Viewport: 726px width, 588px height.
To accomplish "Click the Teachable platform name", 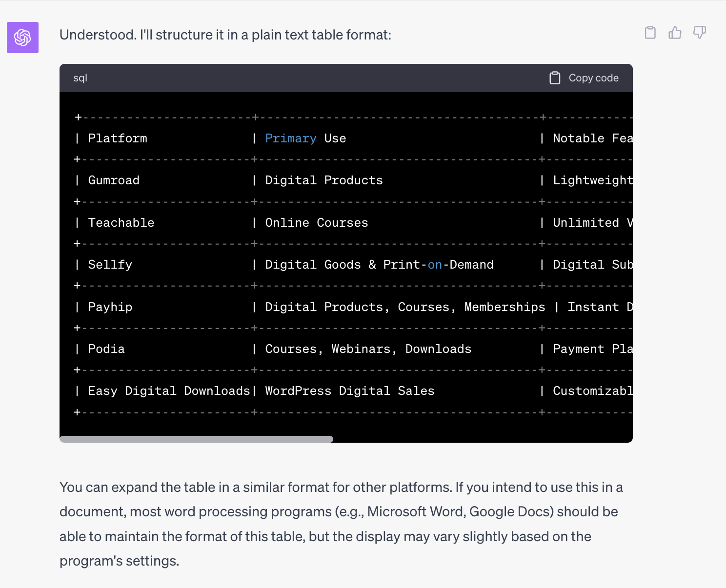I will click(121, 223).
